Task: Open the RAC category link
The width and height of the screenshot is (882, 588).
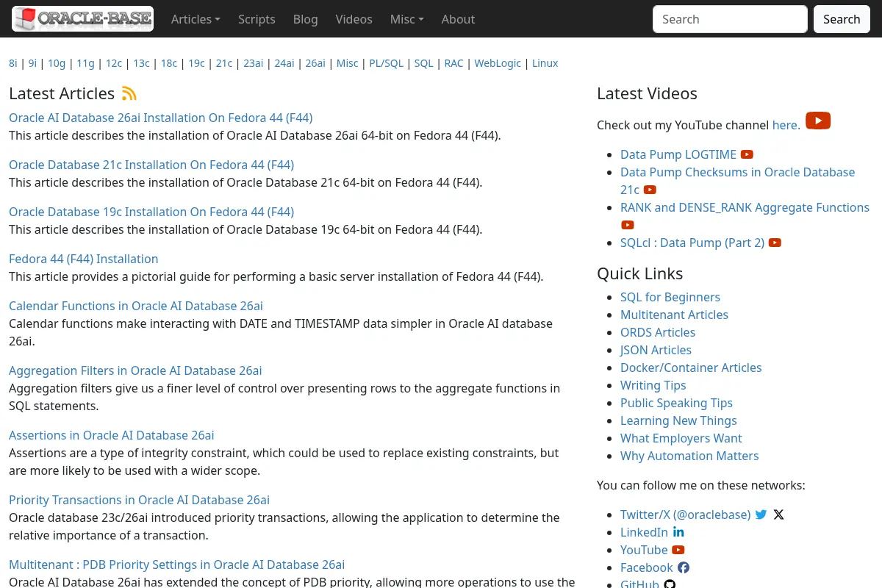Action: coord(453,63)
